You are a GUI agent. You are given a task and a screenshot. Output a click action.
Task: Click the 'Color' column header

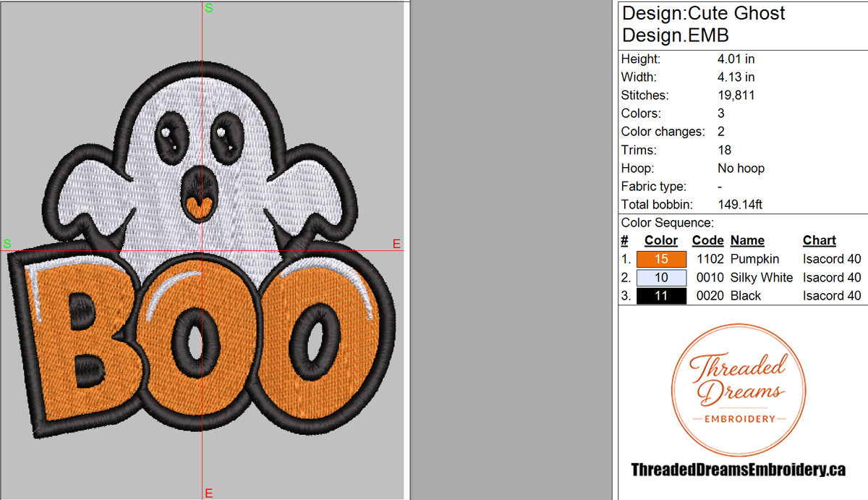pyautogui.click(x=661, y=240)
